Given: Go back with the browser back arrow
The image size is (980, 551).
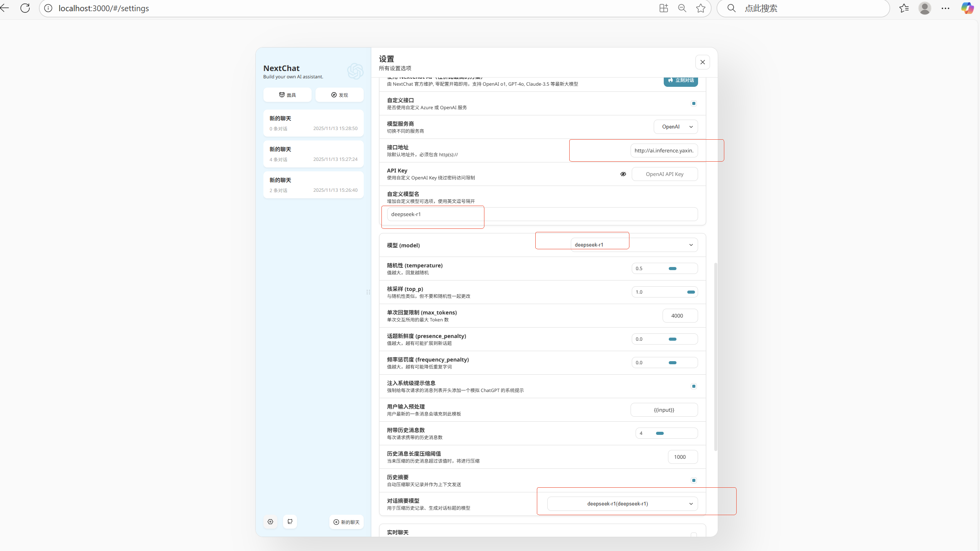Looking at the screenshot, I should tap(5, 8).
